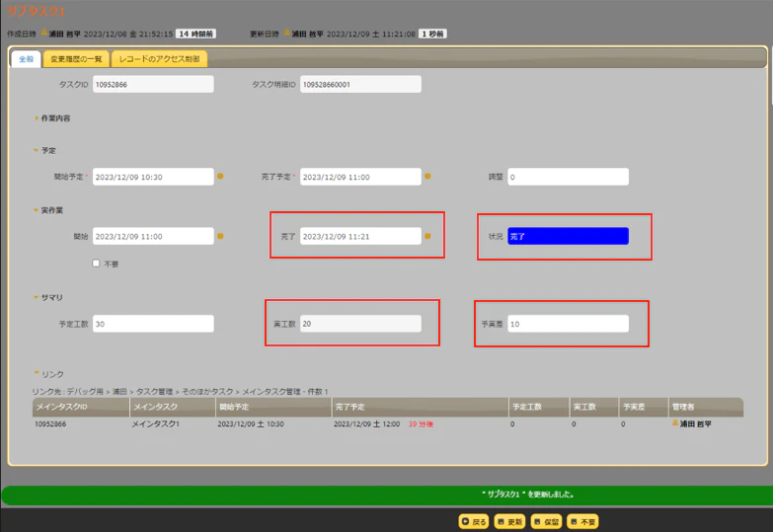Click the 完了 date field showing 11:21
The height and width of the screenshot is (532, 773).
pyautogui.click(x=361, y=236)
